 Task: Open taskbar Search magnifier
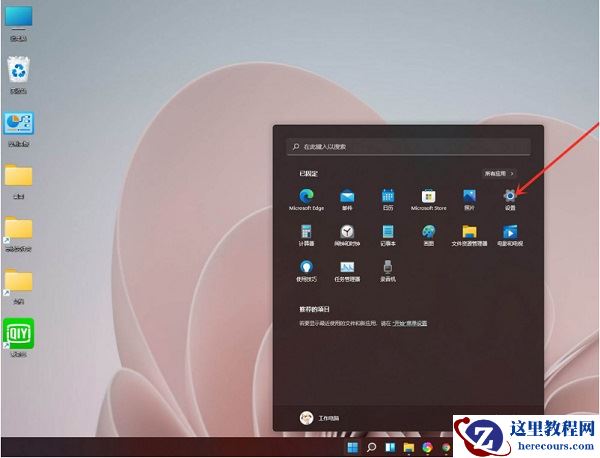371,447
